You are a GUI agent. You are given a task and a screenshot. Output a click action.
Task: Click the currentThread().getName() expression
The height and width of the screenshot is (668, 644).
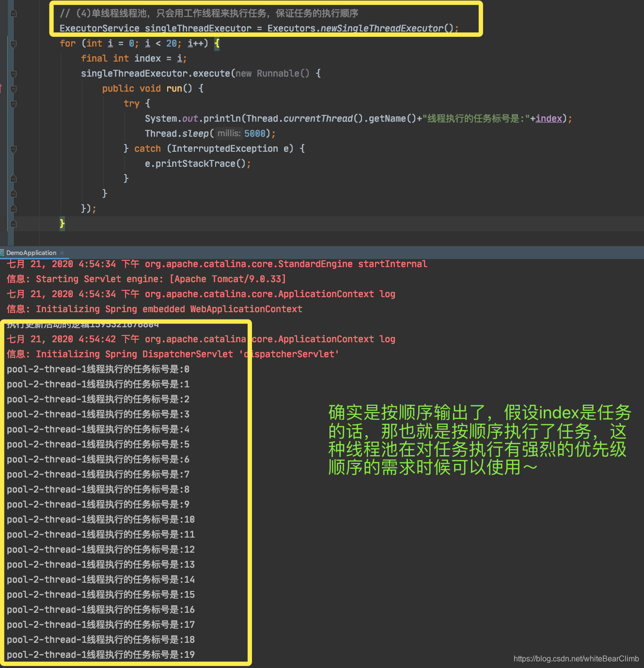coord(349,119)
